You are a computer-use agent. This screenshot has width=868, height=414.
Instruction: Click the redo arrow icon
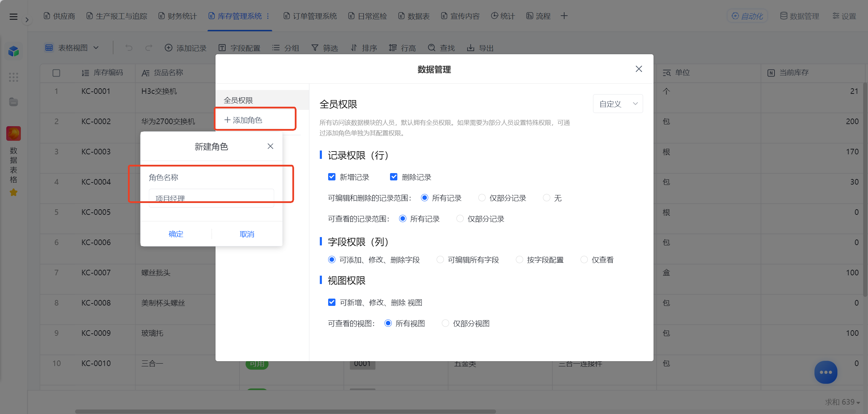coord(149,48)
